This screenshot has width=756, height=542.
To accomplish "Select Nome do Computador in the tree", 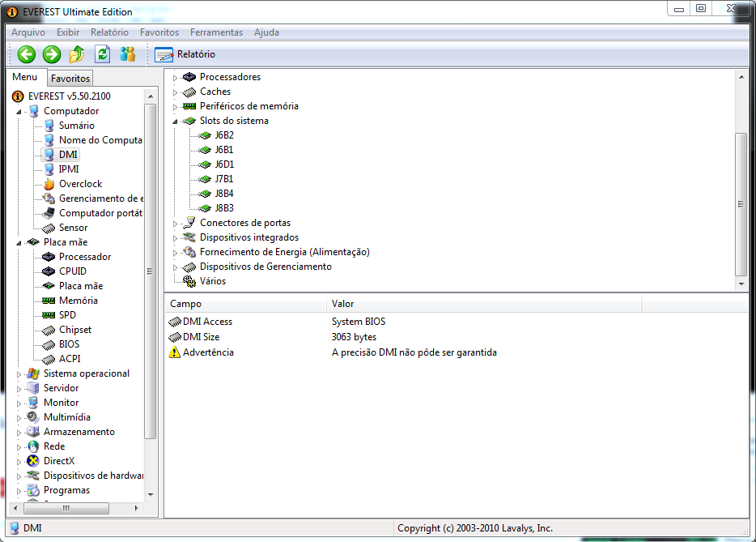I will point(100,140).
